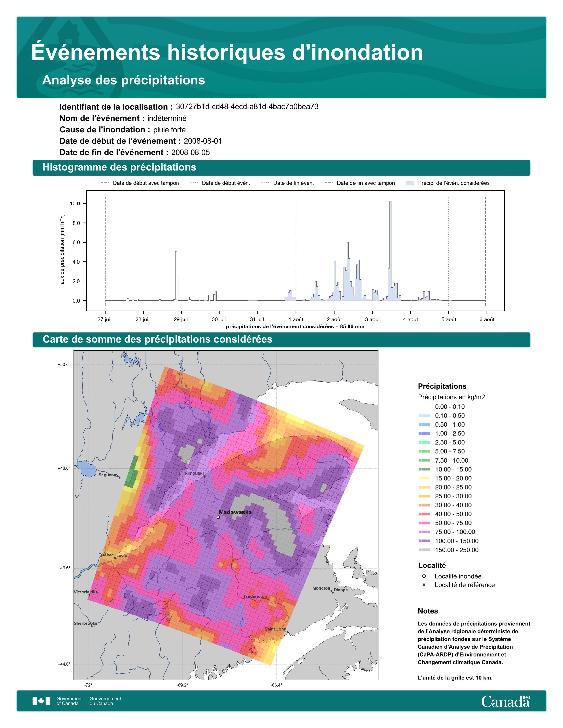
Task: Click the 150.00 - 250.00 legend swatch
Action: click(424, 550)
